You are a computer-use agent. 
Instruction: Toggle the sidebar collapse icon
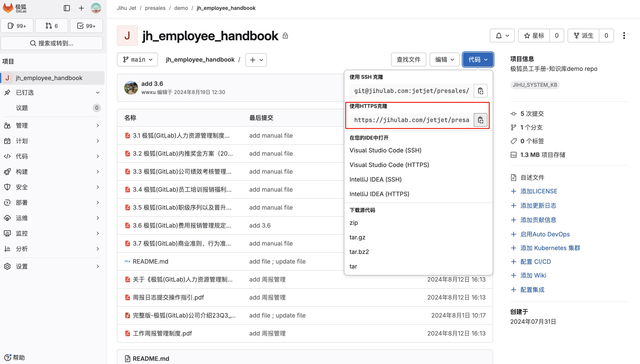pos(67,8)
